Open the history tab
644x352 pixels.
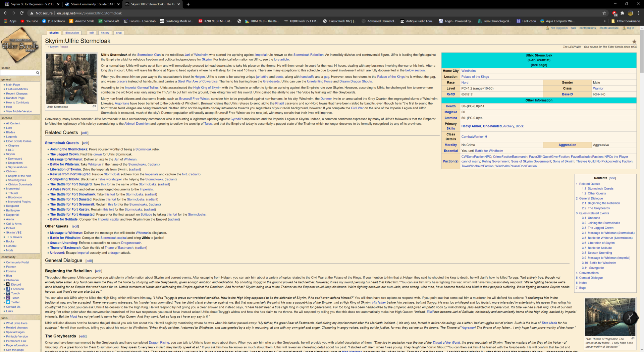pyautogui.click(x=105, y=33)
